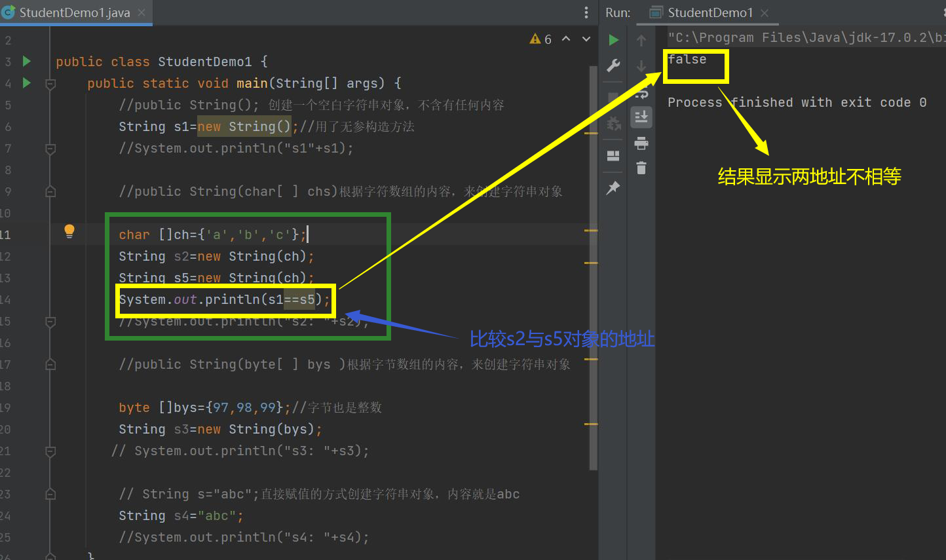Click the "Run:" panel label
The image size is (946, 560).
pyautogui.click(x=618, y=12)
